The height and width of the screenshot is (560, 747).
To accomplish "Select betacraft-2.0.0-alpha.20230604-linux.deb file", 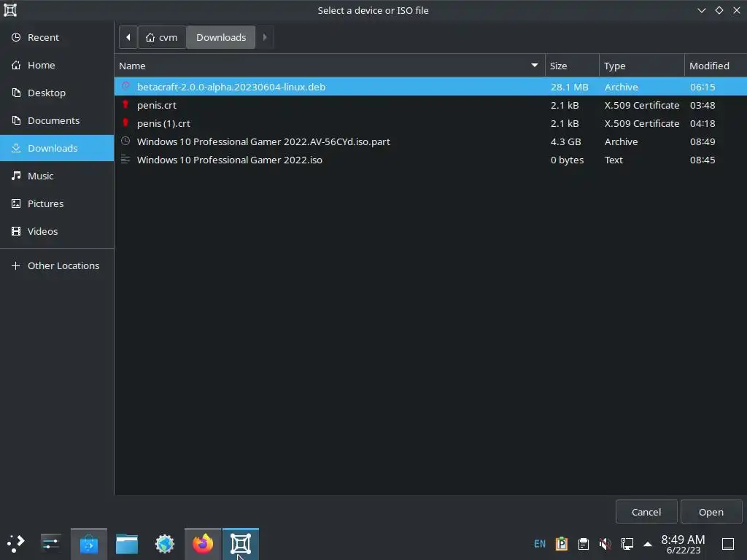I will (430, 87).
